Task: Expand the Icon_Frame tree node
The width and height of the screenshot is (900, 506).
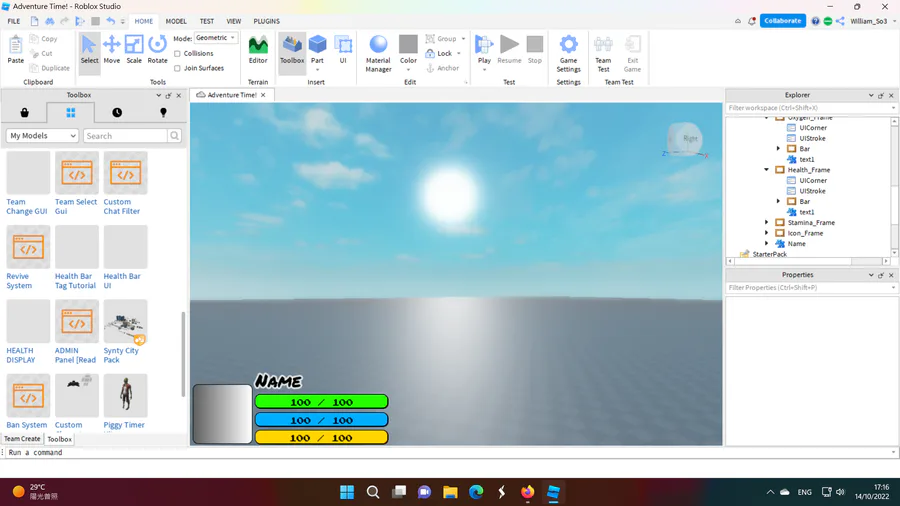Action: (x=767, y=233)
